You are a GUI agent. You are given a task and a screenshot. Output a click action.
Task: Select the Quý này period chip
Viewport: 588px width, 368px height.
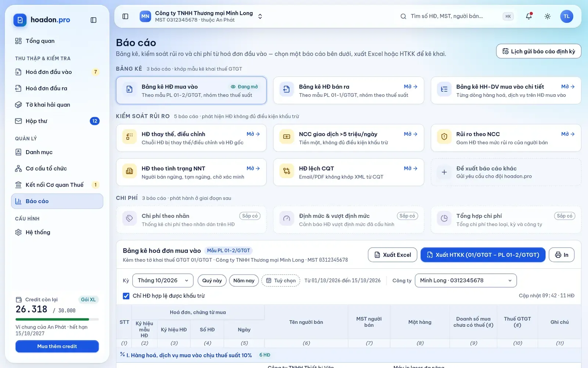[212, 280]
